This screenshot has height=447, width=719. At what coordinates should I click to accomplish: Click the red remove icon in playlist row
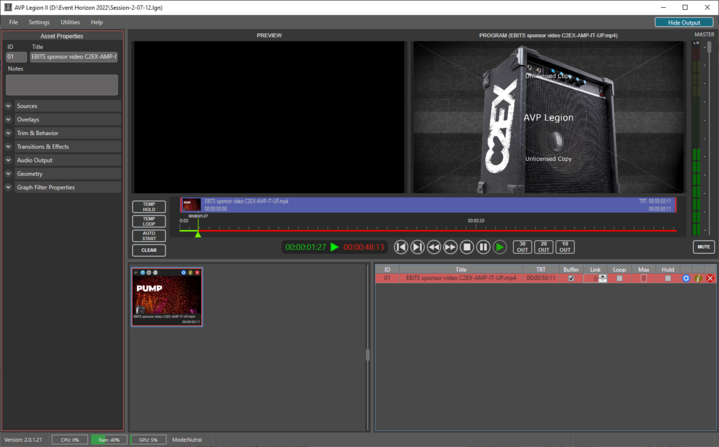(710, 278)
